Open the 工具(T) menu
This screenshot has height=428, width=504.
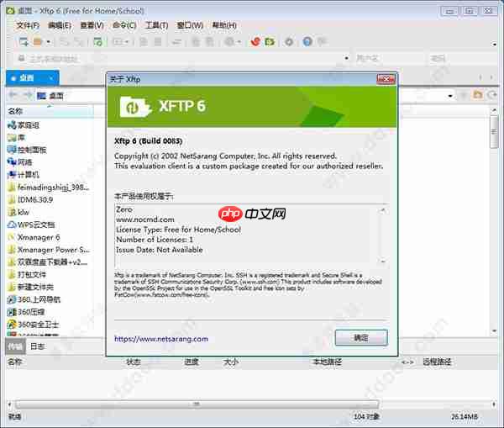coord(156,25)
